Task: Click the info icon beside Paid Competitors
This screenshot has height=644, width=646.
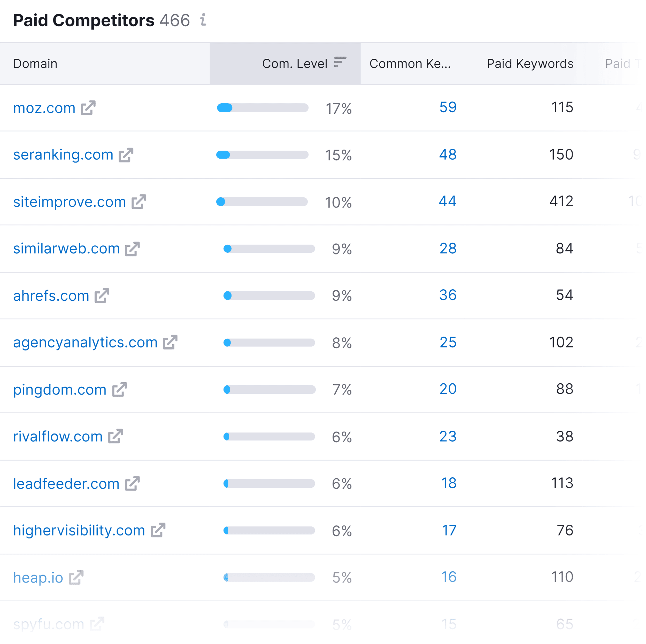Action: click(x=203, y=20)
